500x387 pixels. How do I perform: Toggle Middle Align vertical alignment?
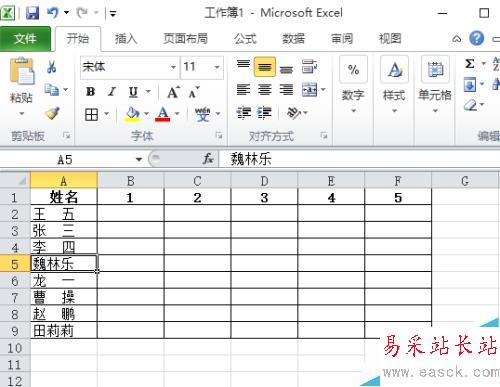click(x=265, y=67)
